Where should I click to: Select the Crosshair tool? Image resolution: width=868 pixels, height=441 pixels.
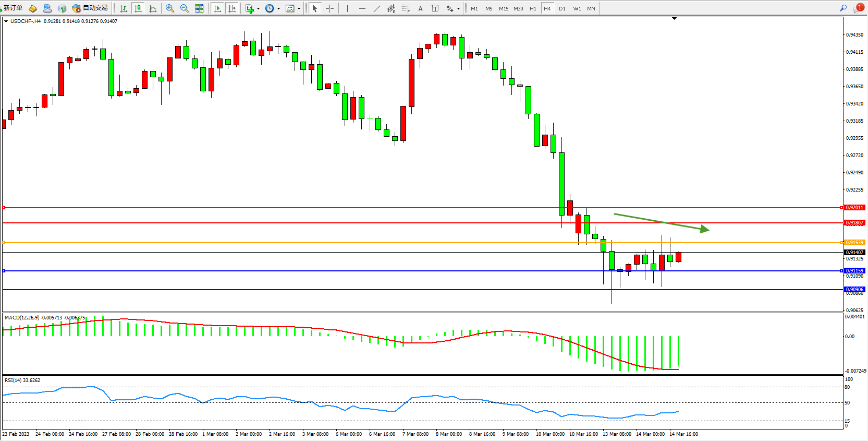329,8
